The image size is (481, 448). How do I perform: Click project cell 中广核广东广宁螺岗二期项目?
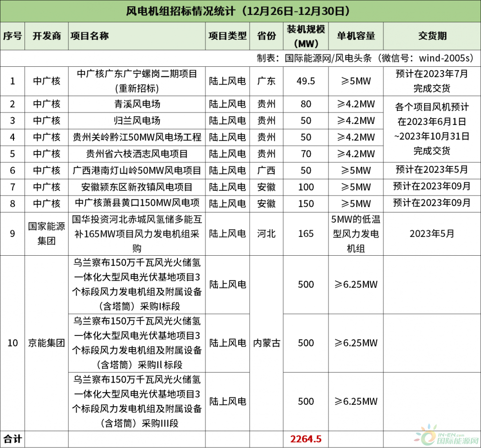coord(137,81)
